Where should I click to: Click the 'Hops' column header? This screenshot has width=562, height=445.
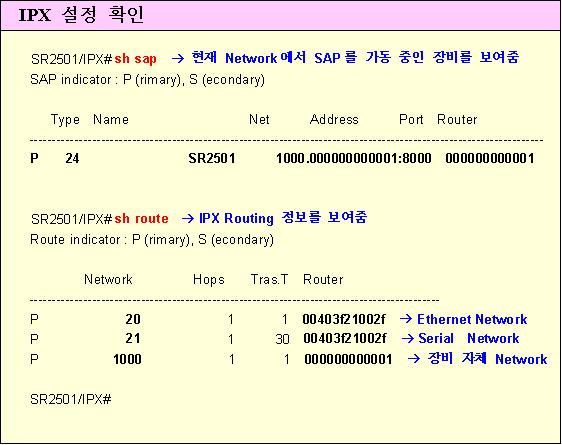click(209, 280)
